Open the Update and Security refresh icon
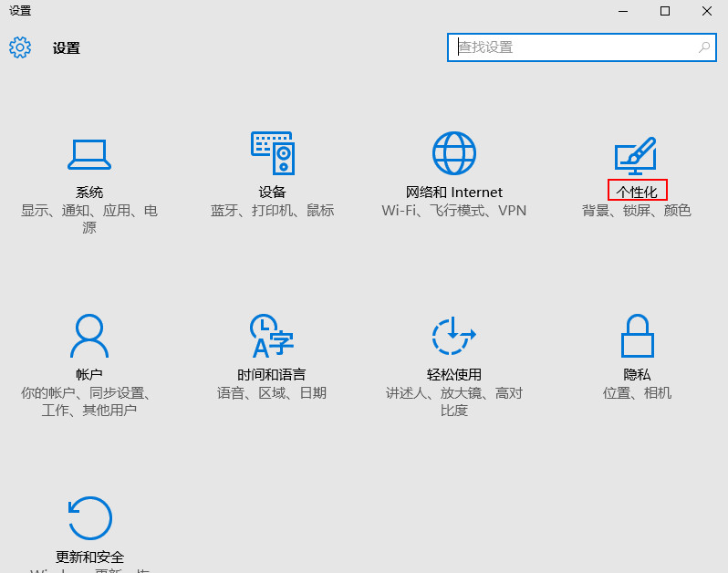Viewport: 728px width, 573px height. coord(90,518)
